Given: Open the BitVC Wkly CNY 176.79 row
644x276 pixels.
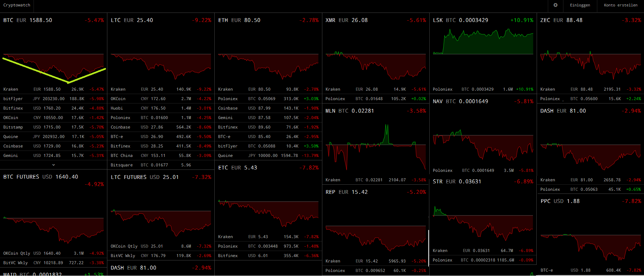Looking at the screenshot, I should pos(161,256).
